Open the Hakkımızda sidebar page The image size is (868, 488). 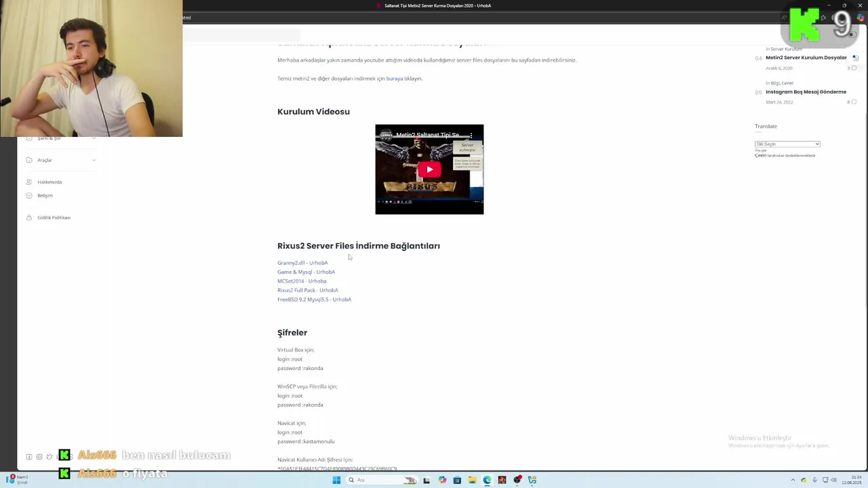click(x=50, y=182)
